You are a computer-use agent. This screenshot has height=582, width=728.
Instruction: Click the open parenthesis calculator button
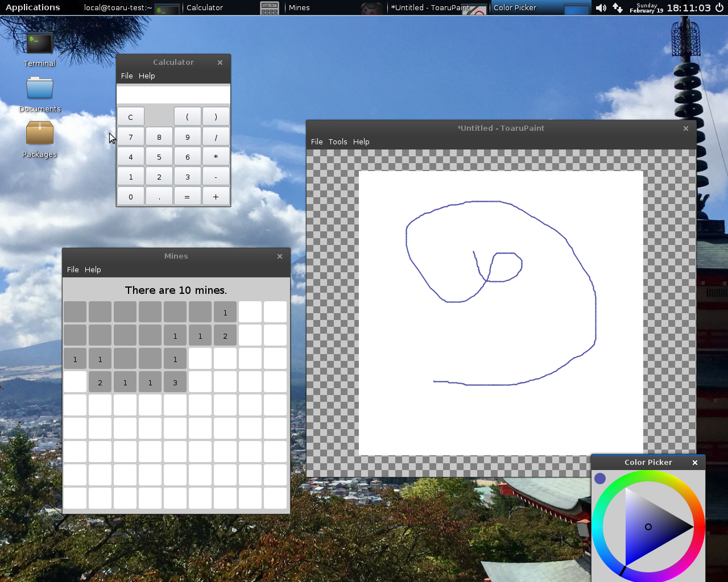[187, 117]
